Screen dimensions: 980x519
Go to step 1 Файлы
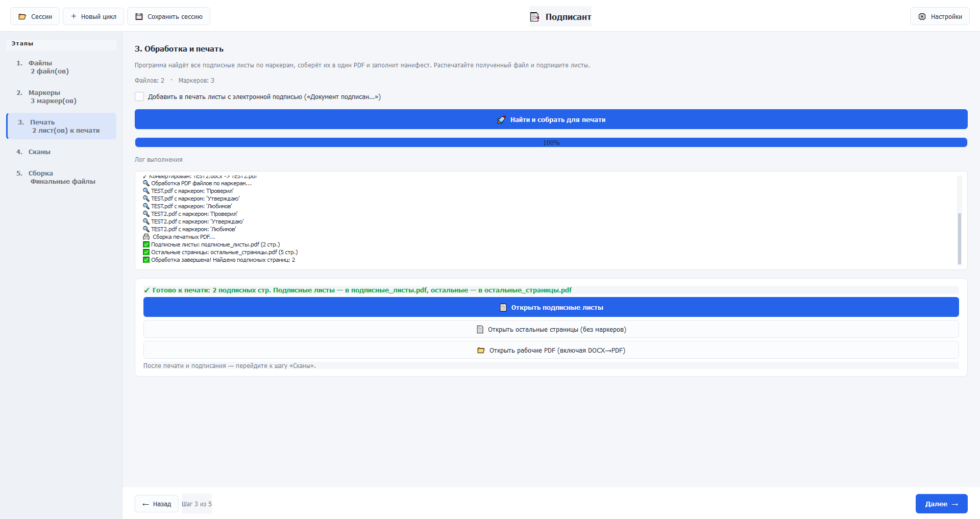[61, 67]
